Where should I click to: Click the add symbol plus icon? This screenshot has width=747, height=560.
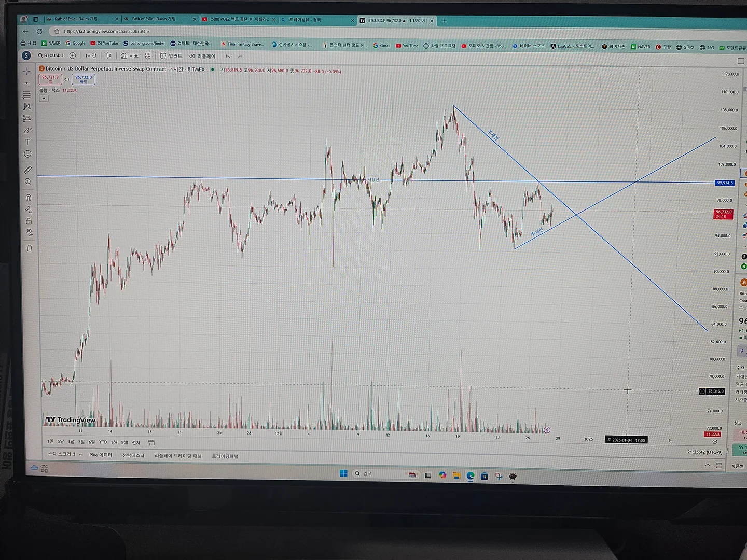(73, 55)
